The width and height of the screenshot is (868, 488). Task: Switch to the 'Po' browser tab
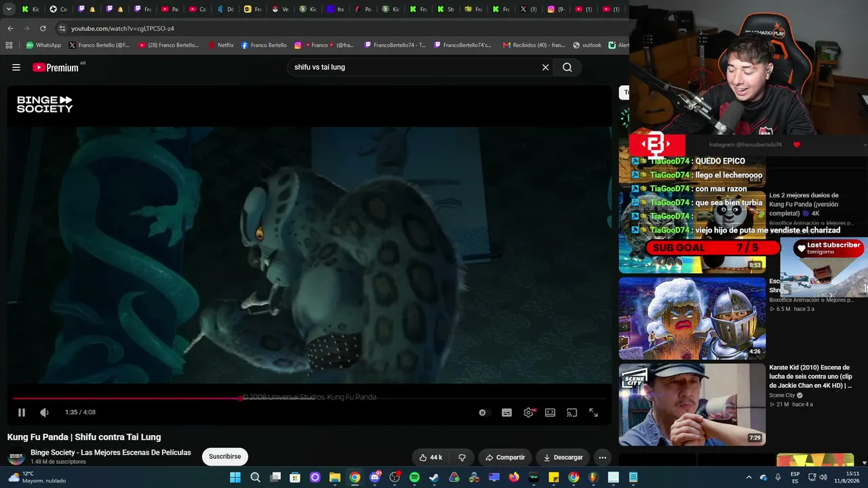[363, 9]
